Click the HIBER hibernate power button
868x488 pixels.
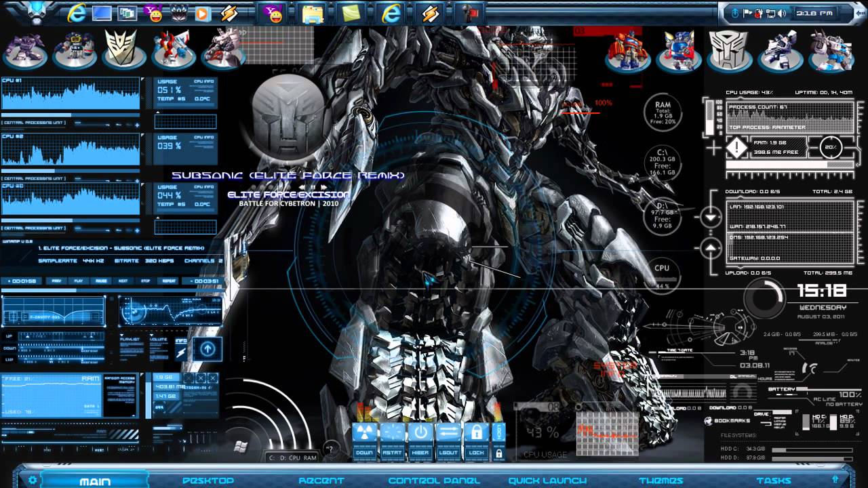click(x=420, y=441)
